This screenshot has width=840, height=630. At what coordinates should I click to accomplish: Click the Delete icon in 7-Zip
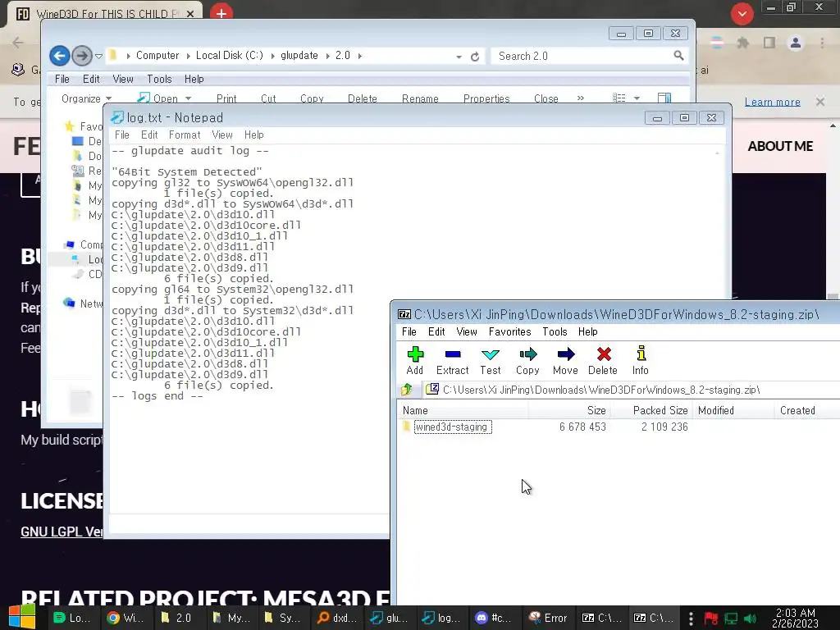[604, 354]
